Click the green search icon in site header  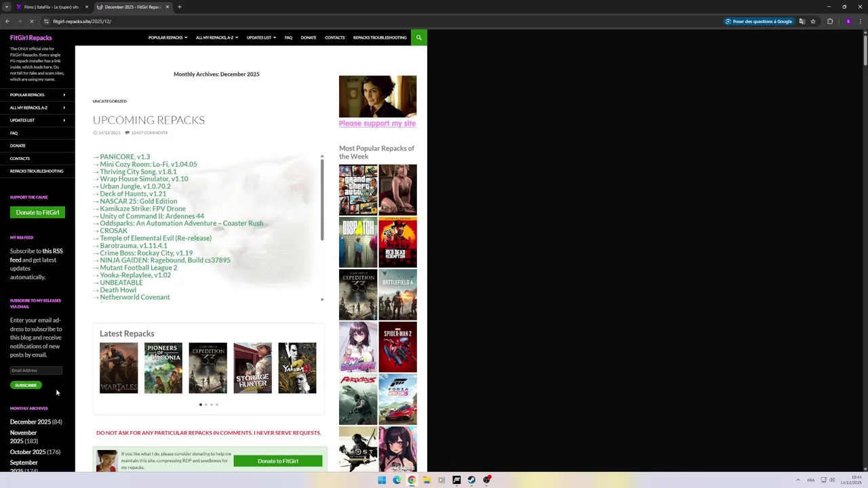click(419, 37)
